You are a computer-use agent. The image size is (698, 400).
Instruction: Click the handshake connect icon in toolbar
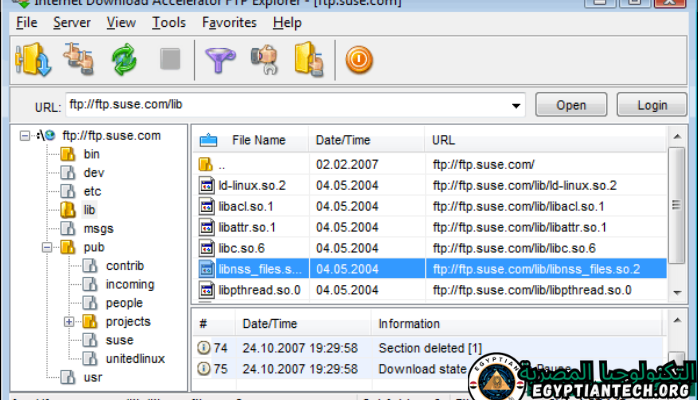[78, 61]
